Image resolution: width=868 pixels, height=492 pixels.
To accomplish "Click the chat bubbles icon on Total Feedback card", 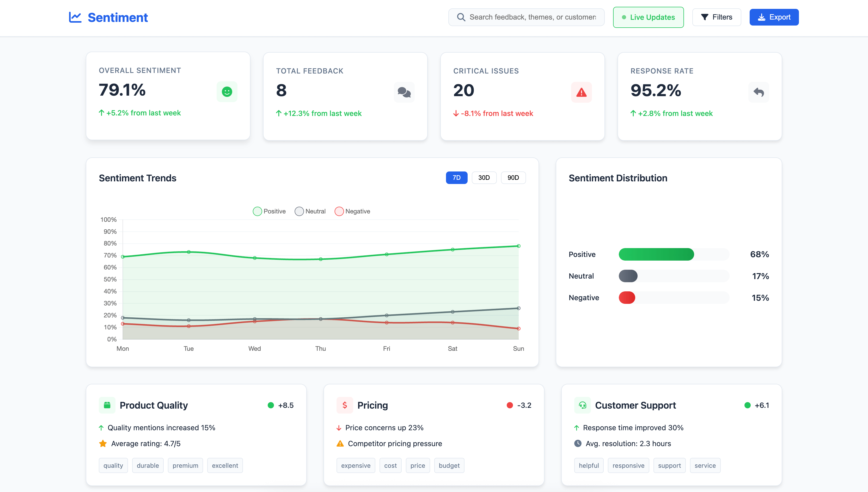I will [x=404, y=91].
